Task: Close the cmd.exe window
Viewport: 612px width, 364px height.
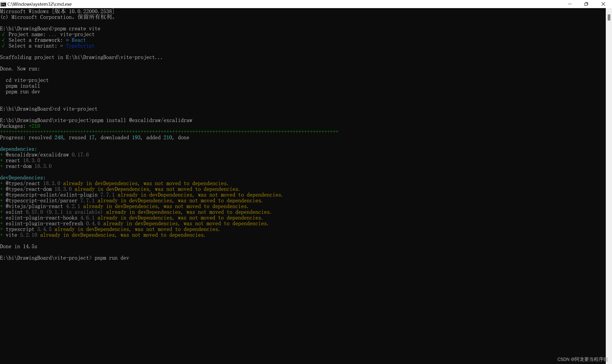Action: click(603, 4)
